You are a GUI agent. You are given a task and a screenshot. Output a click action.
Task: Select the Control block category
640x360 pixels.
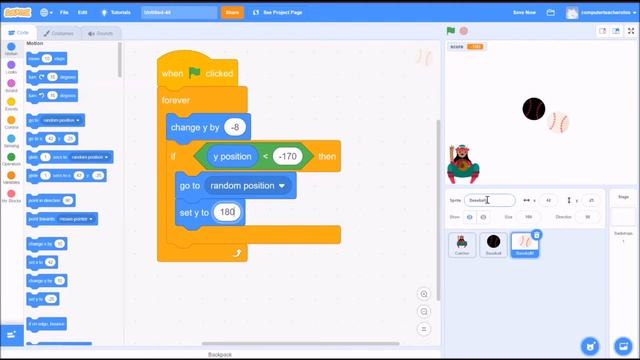(11, 122)
